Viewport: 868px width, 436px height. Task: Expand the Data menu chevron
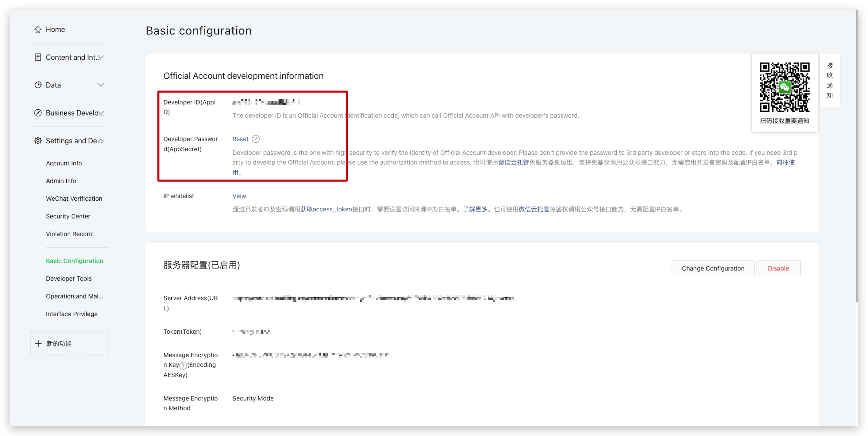point(100,85)
